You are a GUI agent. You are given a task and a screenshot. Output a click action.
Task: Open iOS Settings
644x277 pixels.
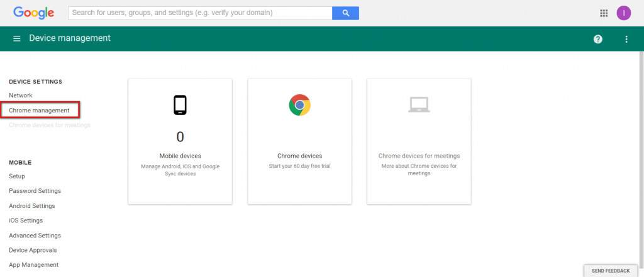[26, 220]
